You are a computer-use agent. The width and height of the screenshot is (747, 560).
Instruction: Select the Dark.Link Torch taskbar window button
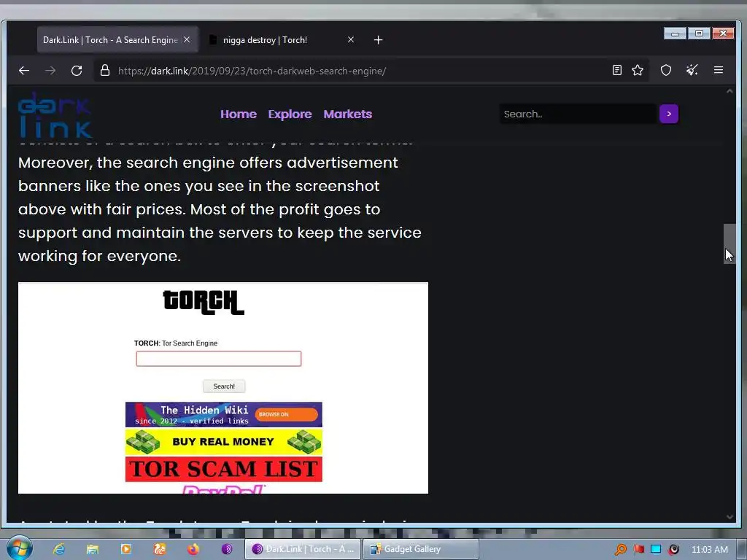click(303, 549)
